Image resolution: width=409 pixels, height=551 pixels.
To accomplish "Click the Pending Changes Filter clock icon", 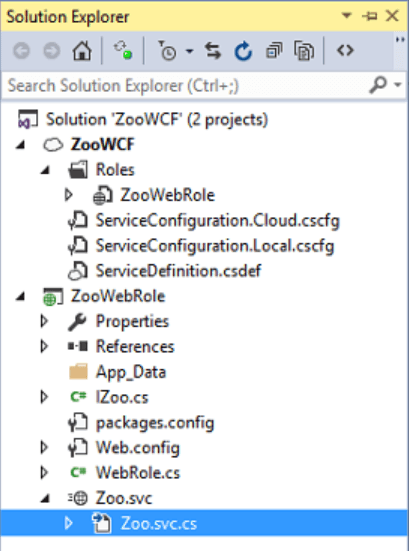I will pos(167,51).
